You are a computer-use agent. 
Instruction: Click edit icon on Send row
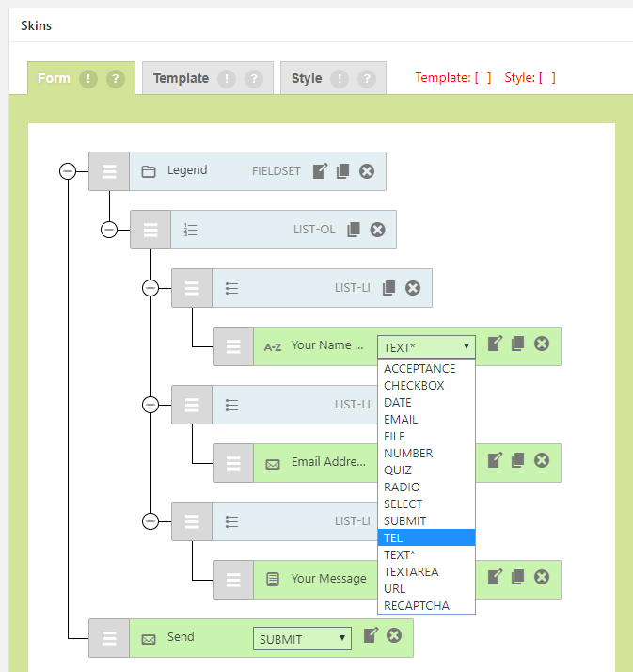coord(371,636)
